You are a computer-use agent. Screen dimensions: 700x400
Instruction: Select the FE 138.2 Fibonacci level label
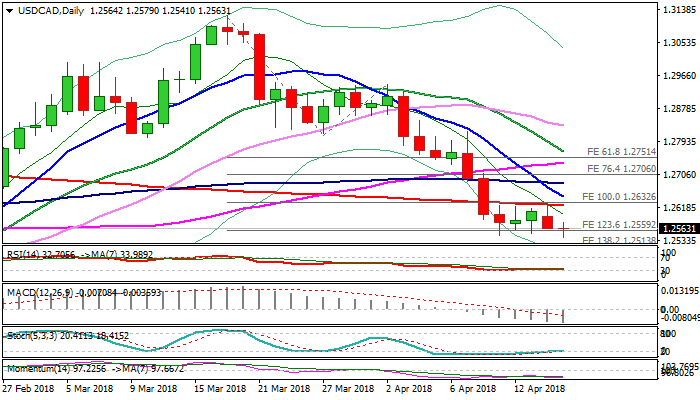[x=610, y=241]
